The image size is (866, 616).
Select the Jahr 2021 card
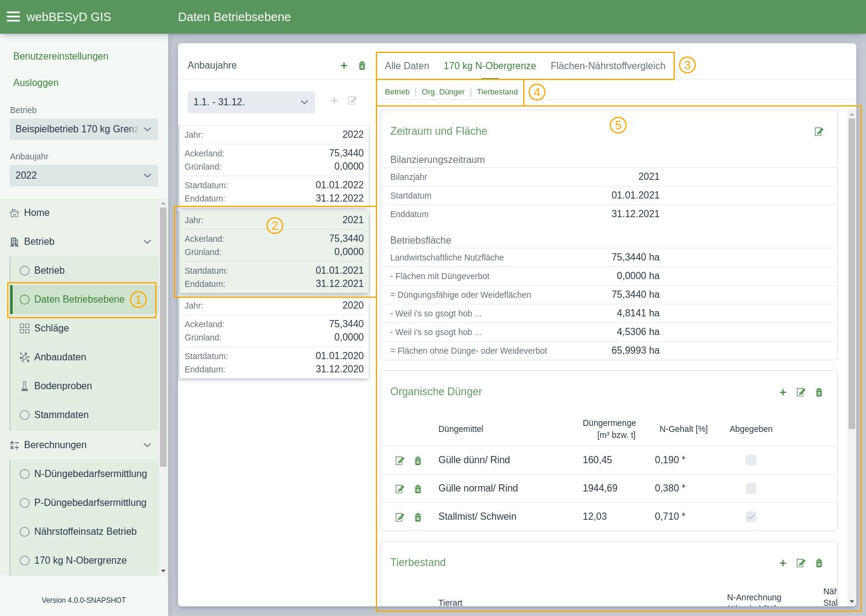274,252
